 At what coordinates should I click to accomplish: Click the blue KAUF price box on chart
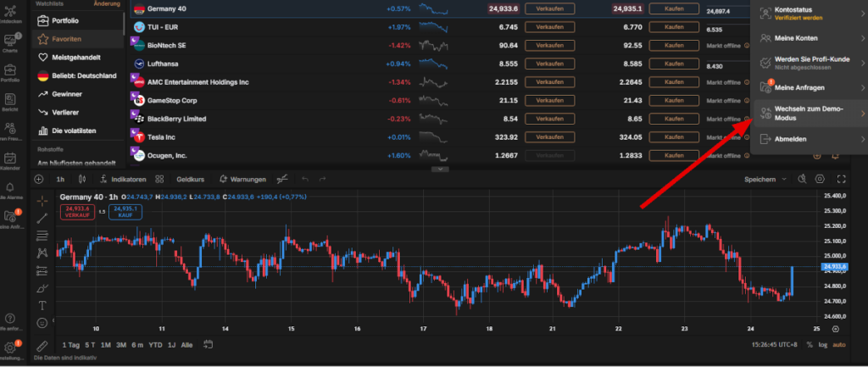[125, 212]
